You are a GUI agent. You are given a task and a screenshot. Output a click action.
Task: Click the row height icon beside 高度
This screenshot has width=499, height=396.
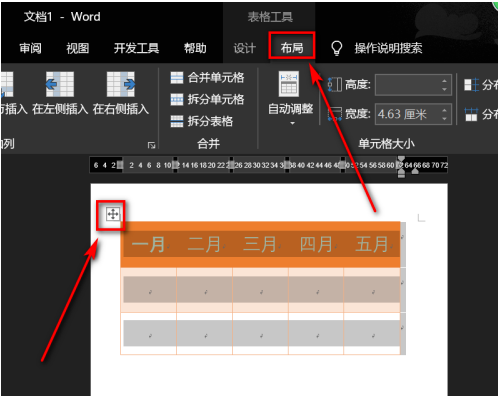(335, 85)
